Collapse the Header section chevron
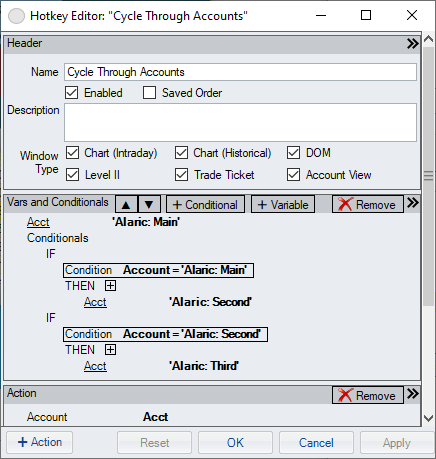The image size is (436, 459). tap(413, 44)
